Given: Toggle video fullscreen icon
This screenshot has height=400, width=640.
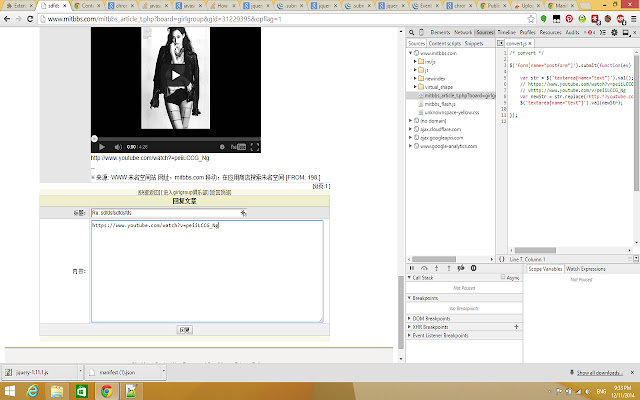Looking at the screenshot, I should (255, 147).
